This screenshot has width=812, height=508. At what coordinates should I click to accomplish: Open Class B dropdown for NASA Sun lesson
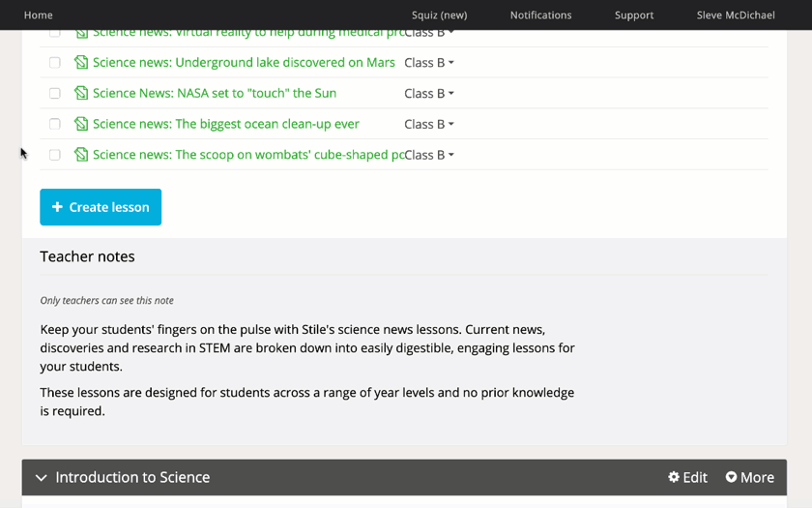(429, 93)
